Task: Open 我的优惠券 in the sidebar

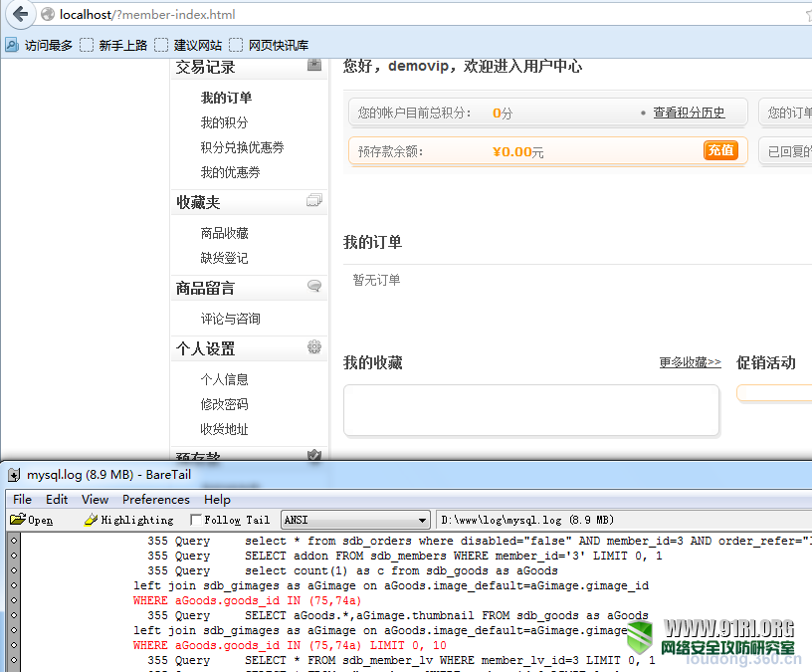Action: [231, 172]
